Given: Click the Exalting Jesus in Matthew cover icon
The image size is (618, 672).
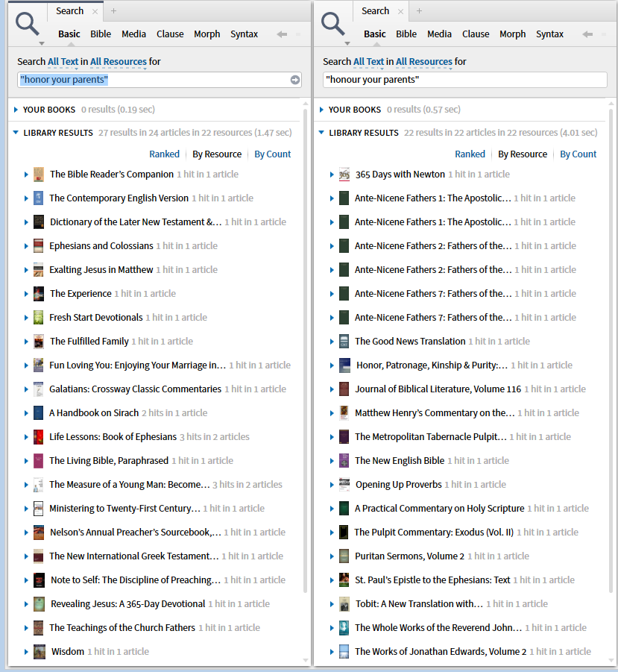Looking at the screenshot, I should [39, 270].
